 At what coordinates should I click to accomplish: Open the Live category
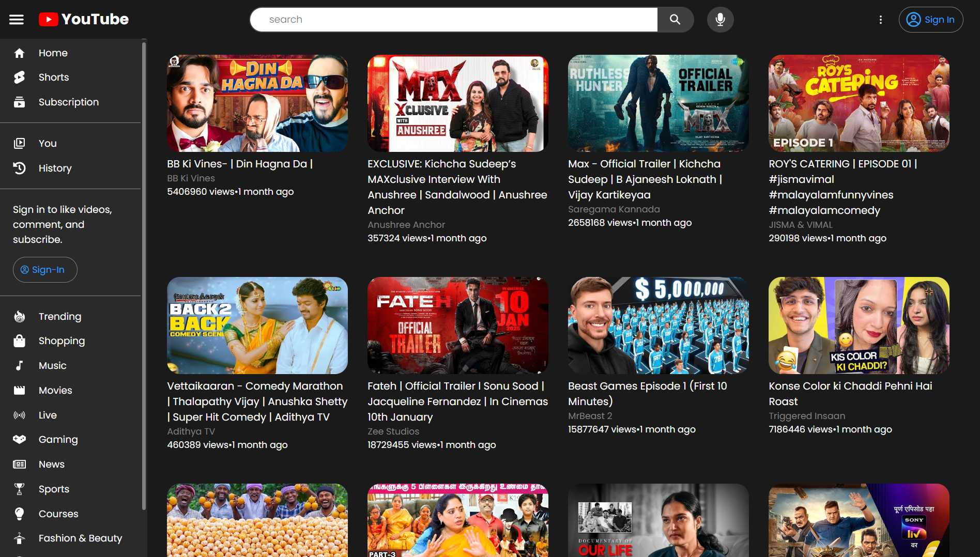click(48, 415)
